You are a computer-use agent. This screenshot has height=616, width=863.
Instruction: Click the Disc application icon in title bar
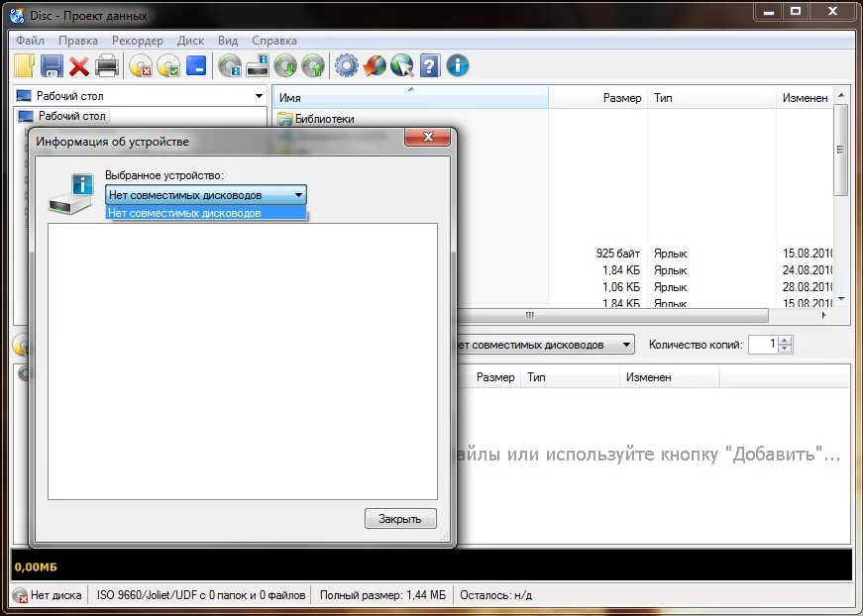17,15
